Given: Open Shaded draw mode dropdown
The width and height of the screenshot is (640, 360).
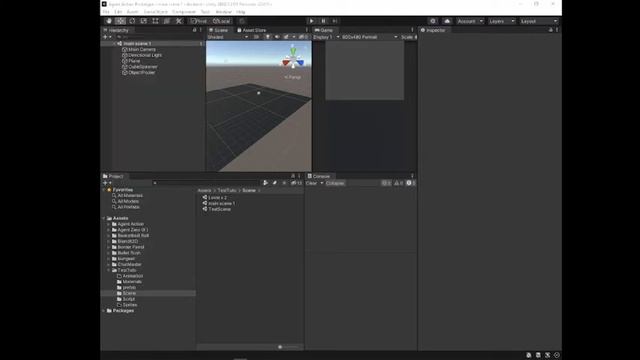Looking at the screenshot, I should pos(228,37).
